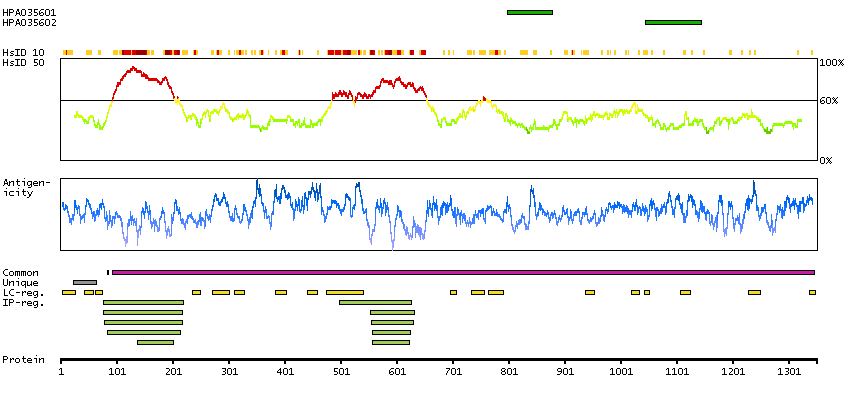The height and width of the screenshot is (400, 850).
Task: Click the 60% identity threshold label
Action: click(829, 101)
